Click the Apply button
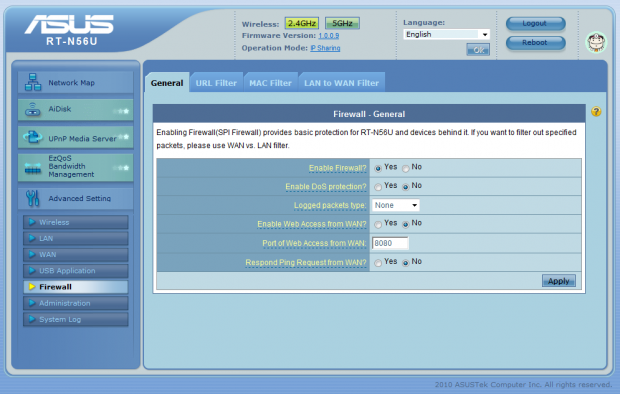 click(x=558, y=281)
